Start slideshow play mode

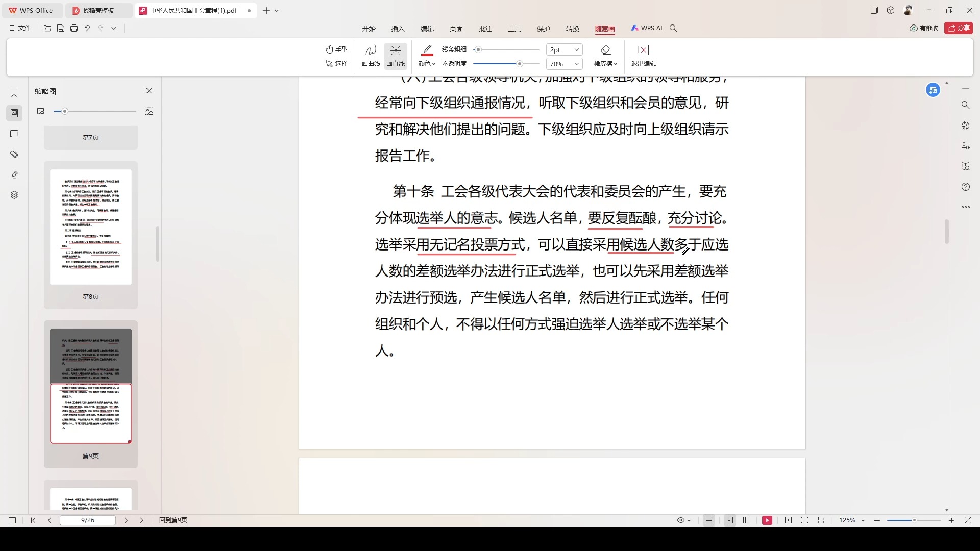(767, 520)
